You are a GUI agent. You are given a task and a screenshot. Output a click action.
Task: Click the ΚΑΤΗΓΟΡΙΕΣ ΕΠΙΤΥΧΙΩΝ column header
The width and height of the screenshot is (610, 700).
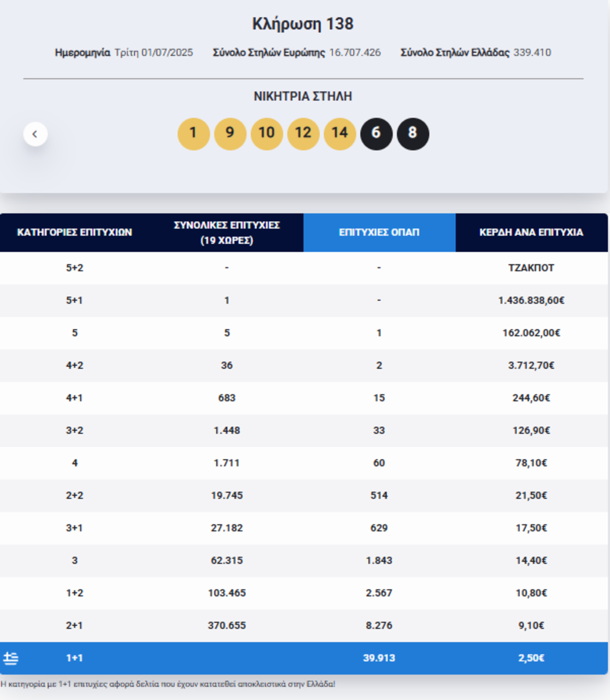(x=75, y=232)
